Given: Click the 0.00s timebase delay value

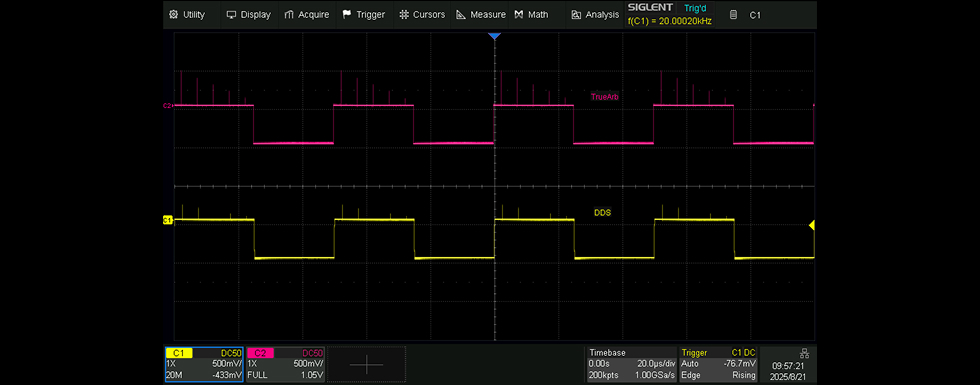Looking at the screenshot, I should [599, 364].
